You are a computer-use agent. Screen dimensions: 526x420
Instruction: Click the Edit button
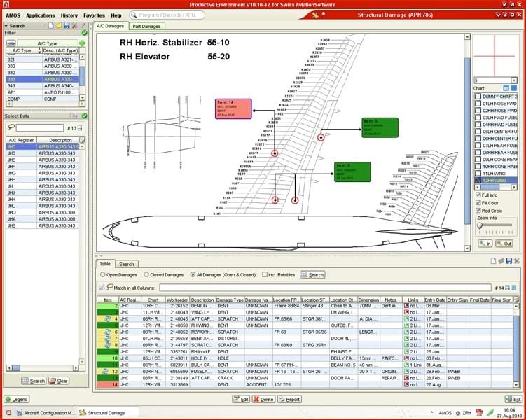click(x=241, y=399)
